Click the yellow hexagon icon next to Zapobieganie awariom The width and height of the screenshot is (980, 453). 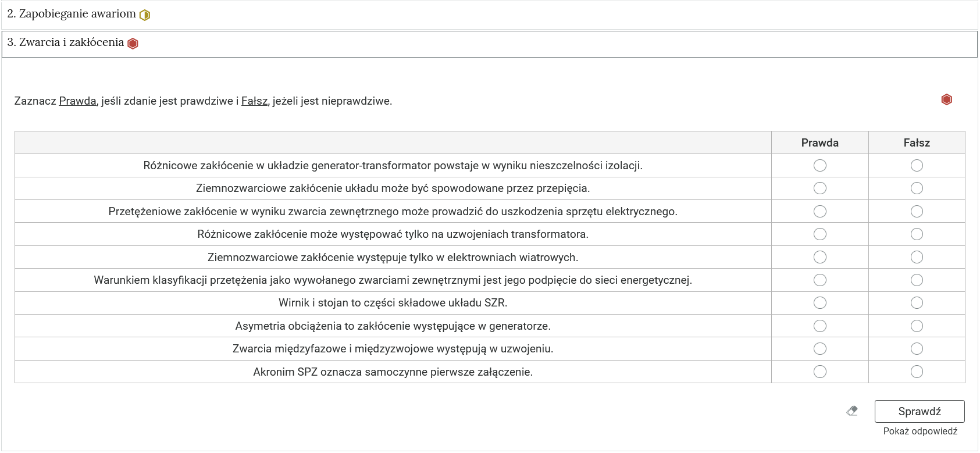point(145,15)
